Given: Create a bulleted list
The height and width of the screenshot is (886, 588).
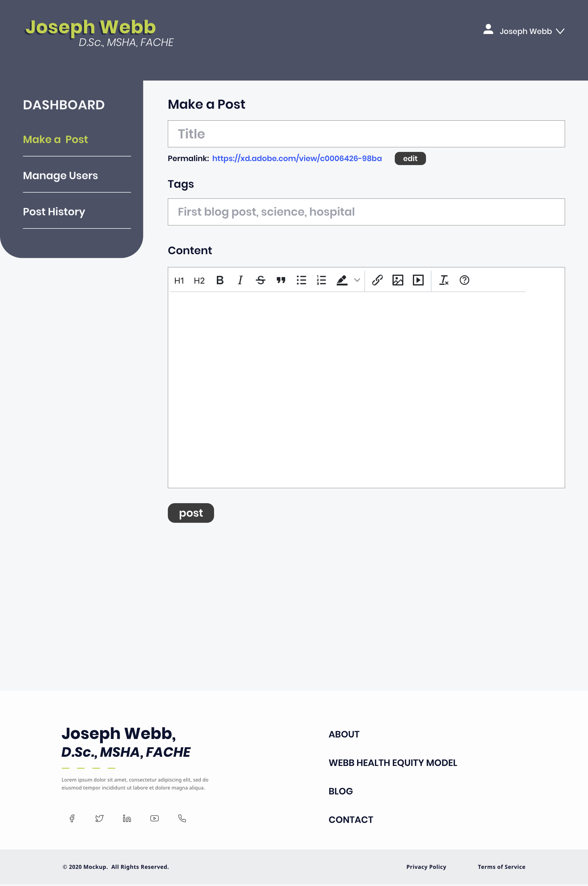Looking at the screenshot, I should 301,280.
